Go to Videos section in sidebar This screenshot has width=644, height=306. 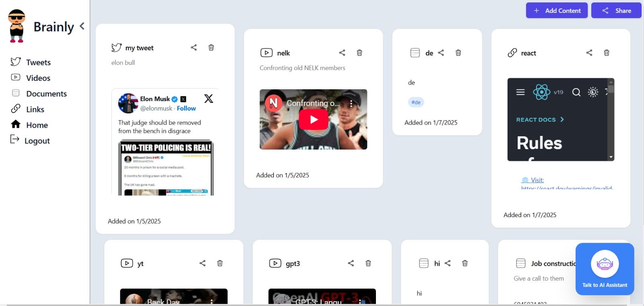pyautogui.click(x=38, y=78)
